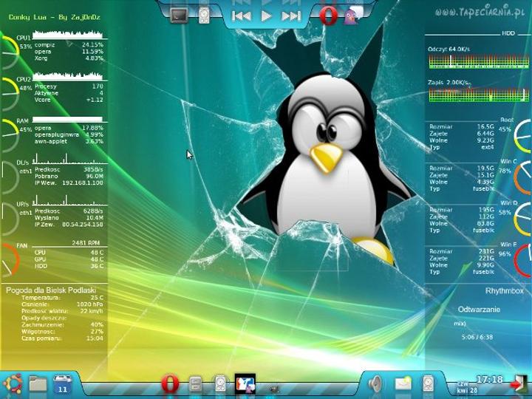Click the 'Conky Lua - By Zaj0nDz' title

click(x=54, y=17)
